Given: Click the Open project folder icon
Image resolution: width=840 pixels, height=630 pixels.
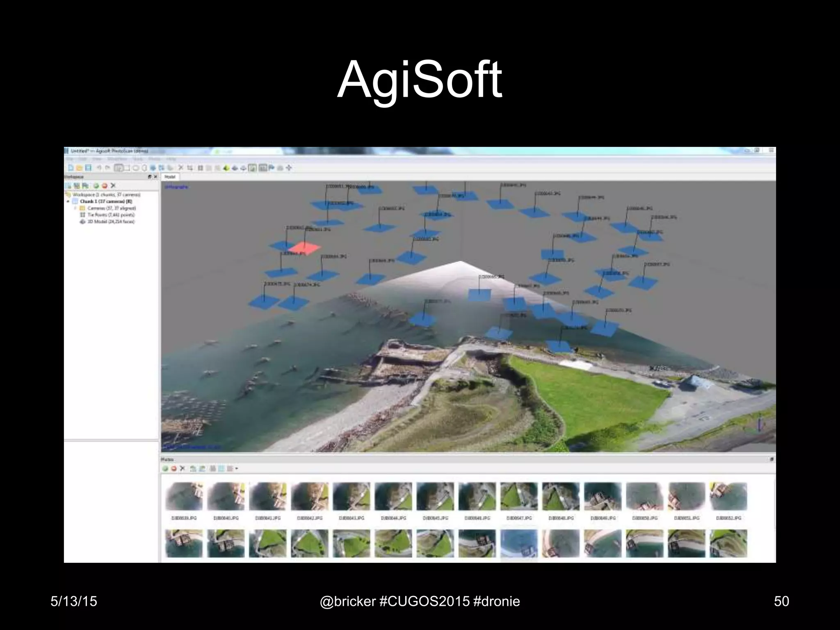Looking at the screenshot, I should tap(79, 167).
